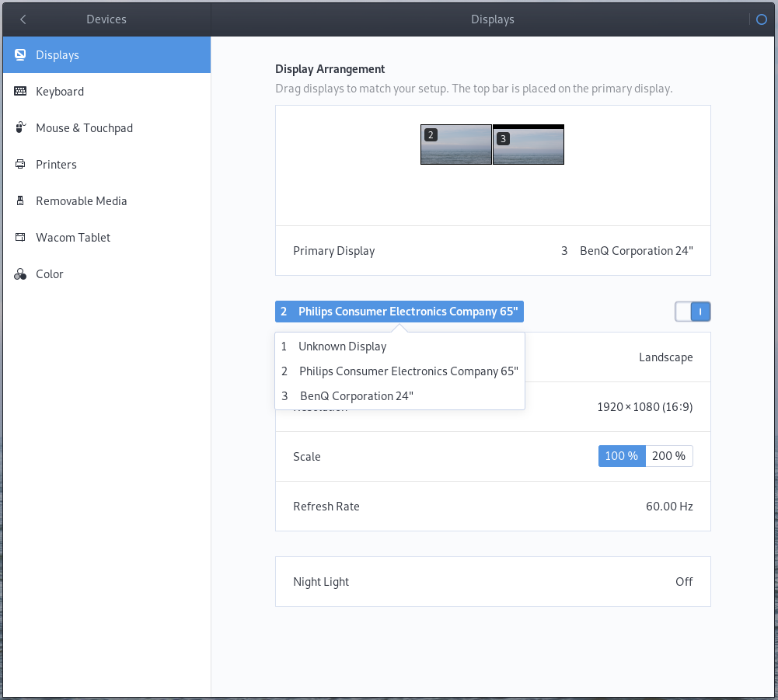
Task: Go back using the header arrow
Action: tap(23, 19)
